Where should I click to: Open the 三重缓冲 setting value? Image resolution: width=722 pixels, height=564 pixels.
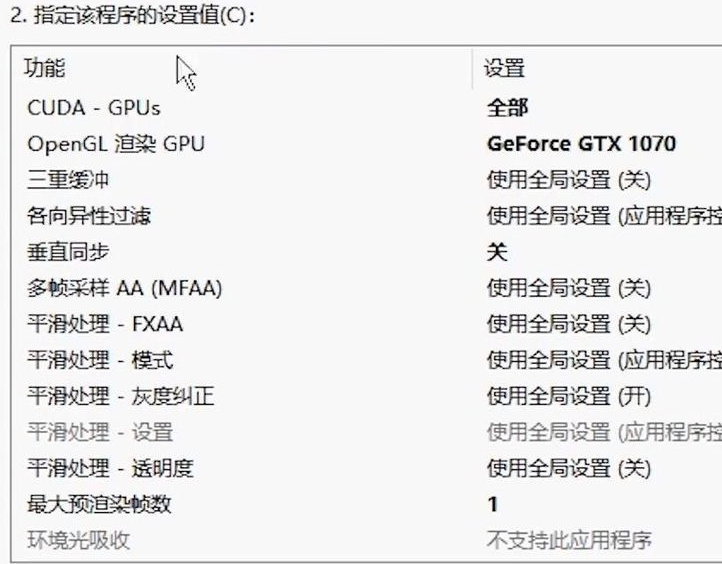coord(569,180)
